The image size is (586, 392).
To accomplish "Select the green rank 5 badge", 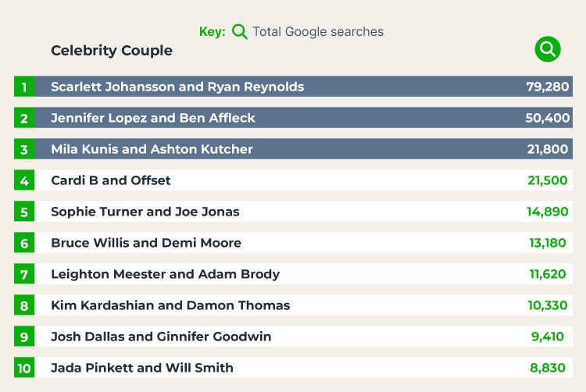I will point(24,212).
